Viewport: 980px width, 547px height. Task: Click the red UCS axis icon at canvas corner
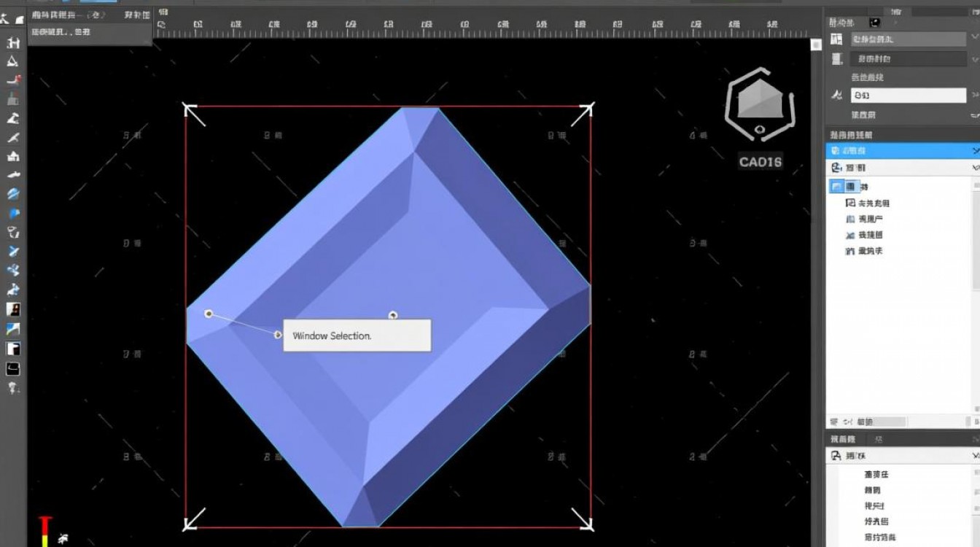(x=45, y=530)
